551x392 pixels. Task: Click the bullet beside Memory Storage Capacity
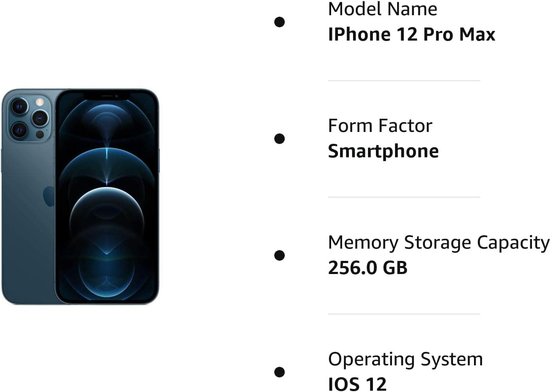(279, 255)
